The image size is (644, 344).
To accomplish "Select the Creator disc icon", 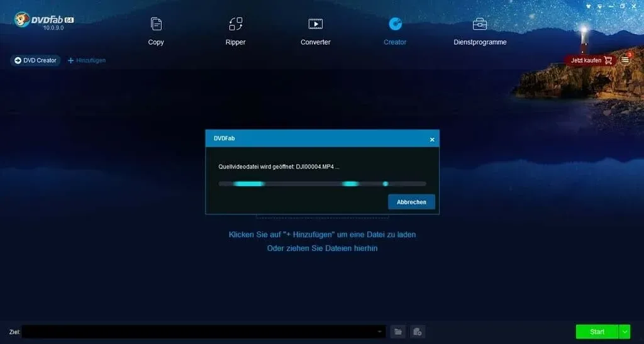I will pyautogui.click(x=395, y=25).
